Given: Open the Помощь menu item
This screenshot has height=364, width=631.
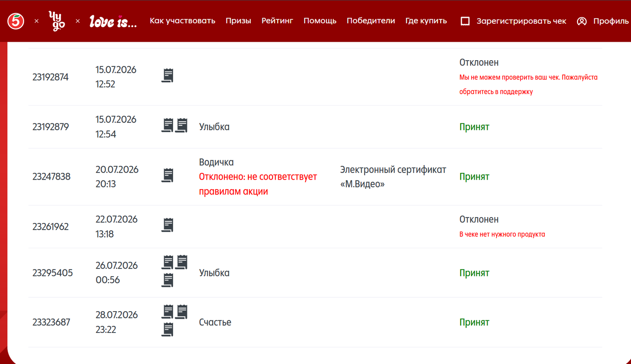Looking at the screenshot, I should [320, 21].
